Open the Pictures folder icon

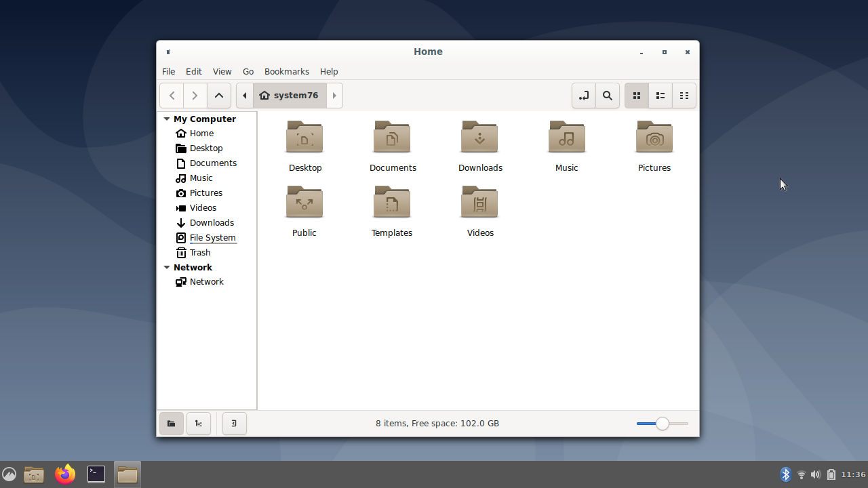[654, 138]
